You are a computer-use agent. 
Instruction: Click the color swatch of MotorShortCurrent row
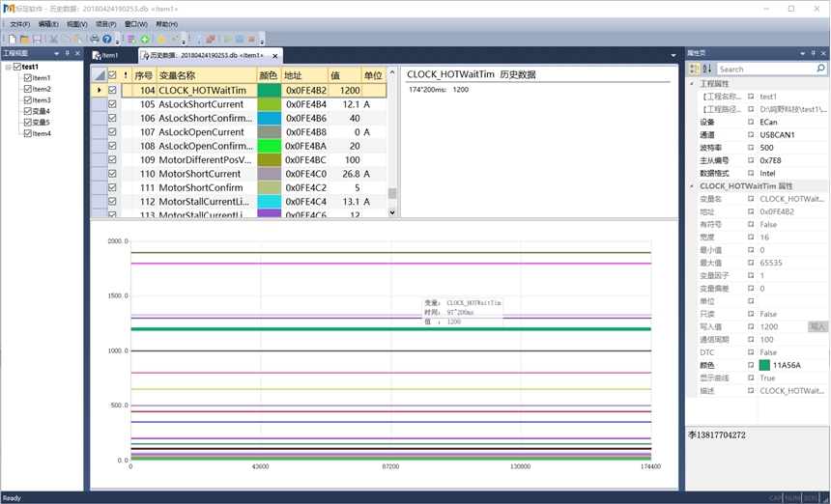pos(269,174)
